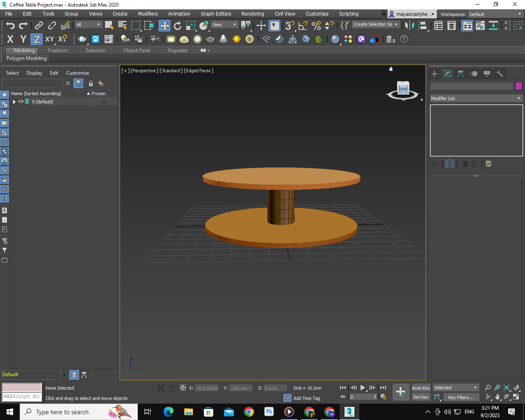Image resolution: width=525 pixels, height=420 pixels.
Task: Click the Mirror tool icon
Action: click(409, 25)
